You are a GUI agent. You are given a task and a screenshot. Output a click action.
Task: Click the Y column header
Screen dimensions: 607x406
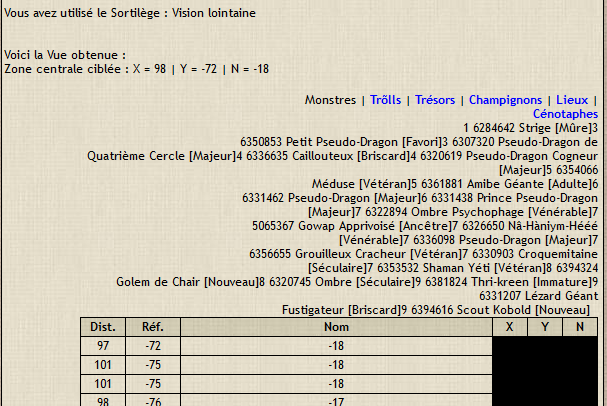click(x=545, y=327)
